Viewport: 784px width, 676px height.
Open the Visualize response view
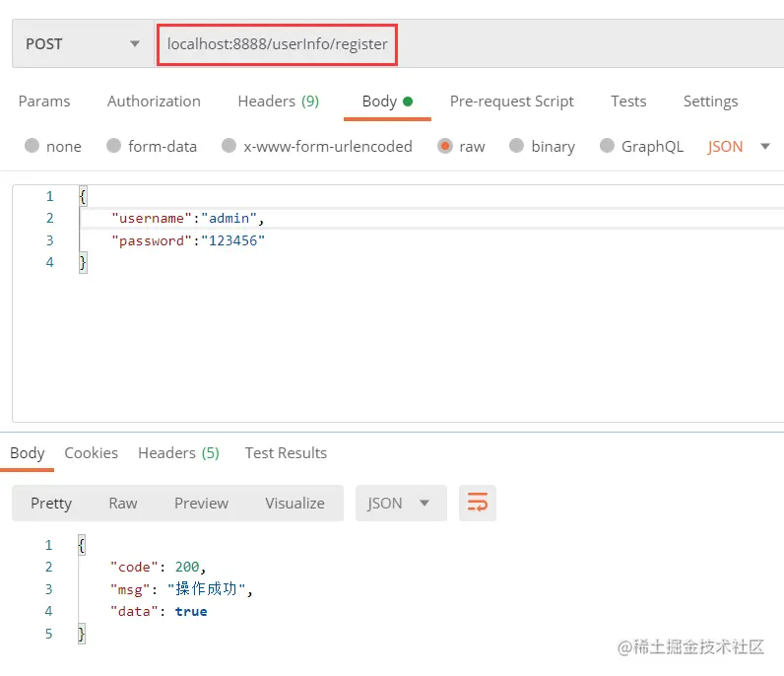294,504
